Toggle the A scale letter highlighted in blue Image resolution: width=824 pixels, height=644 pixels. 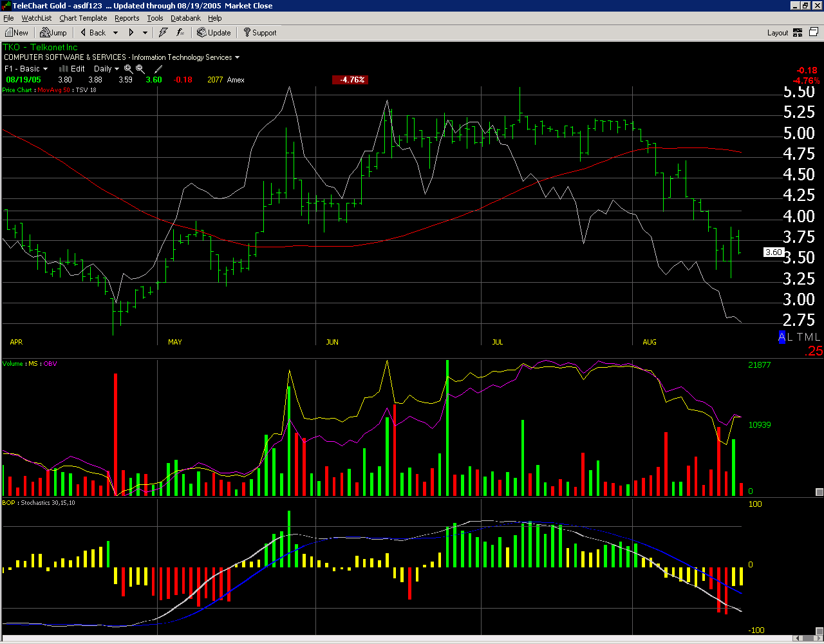(782, 337)
